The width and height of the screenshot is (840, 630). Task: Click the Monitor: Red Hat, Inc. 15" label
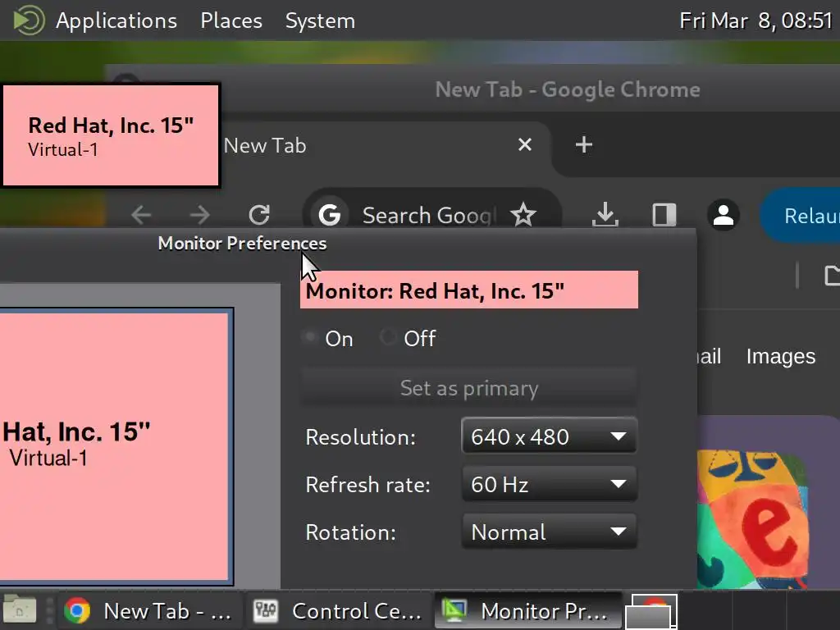point(468,290)
